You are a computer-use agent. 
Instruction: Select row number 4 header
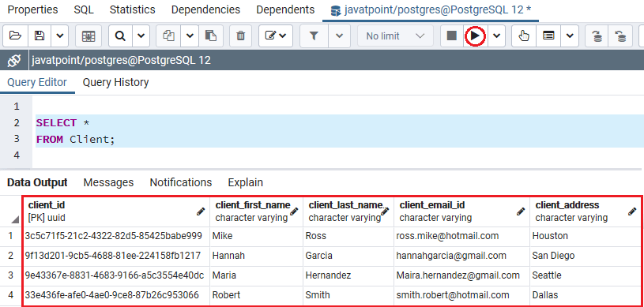pos(11,295)
